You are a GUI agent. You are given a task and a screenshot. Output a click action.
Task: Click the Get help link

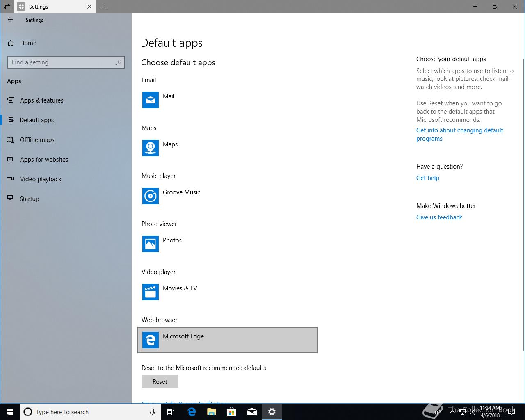tap(428, 178)
